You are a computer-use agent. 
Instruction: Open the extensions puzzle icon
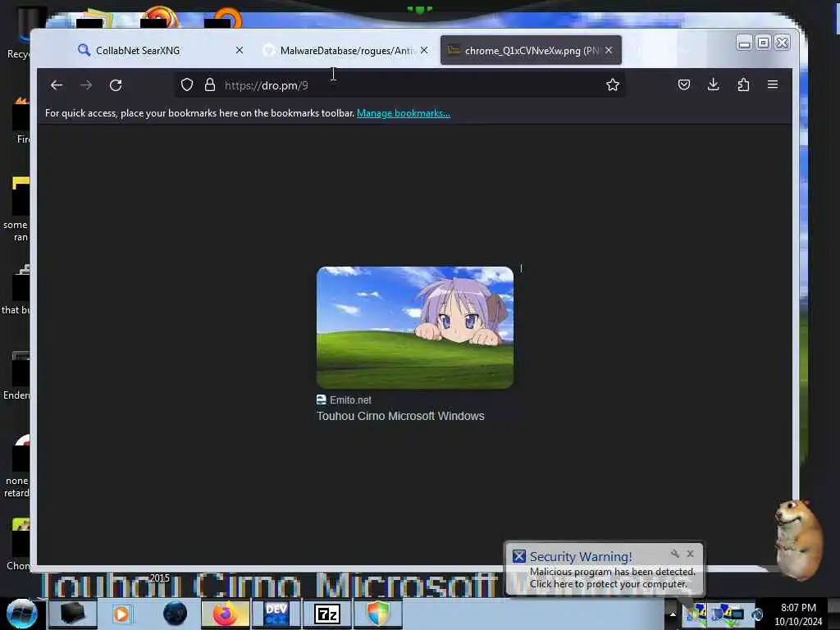743,84
